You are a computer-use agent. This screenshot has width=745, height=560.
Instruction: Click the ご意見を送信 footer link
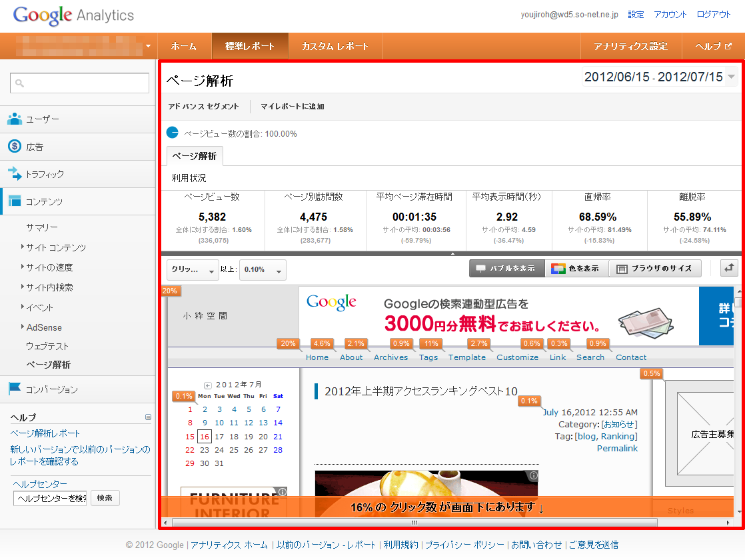[594, 545]
